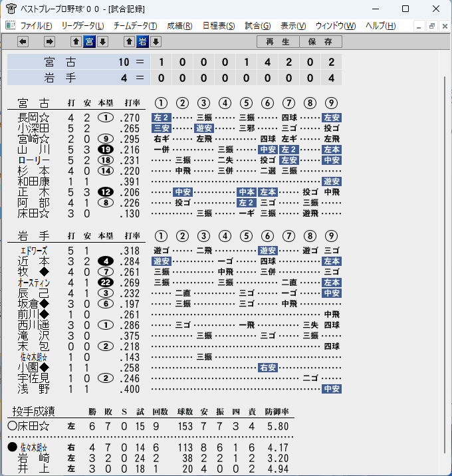Click the vertical scrollbar on the right

click(445, 264)
